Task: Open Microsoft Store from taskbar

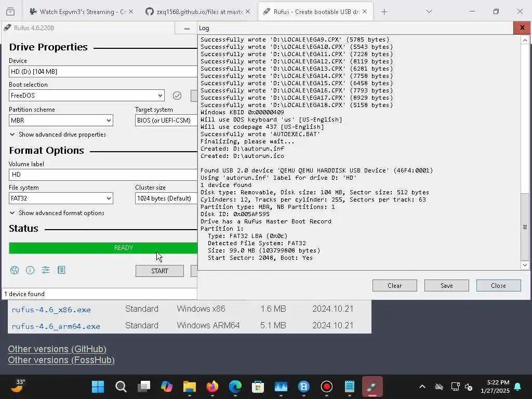Action: pyautogui.click(x=258, y=387)
